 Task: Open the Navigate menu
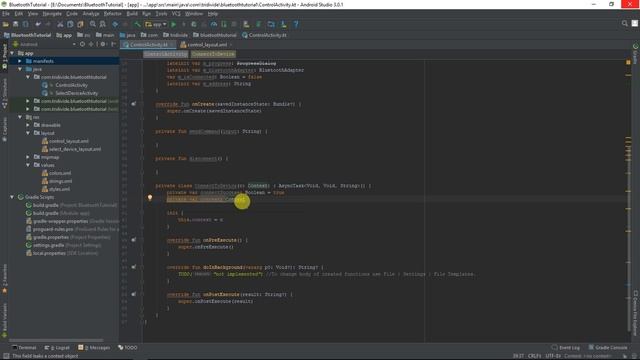[52, 14]
